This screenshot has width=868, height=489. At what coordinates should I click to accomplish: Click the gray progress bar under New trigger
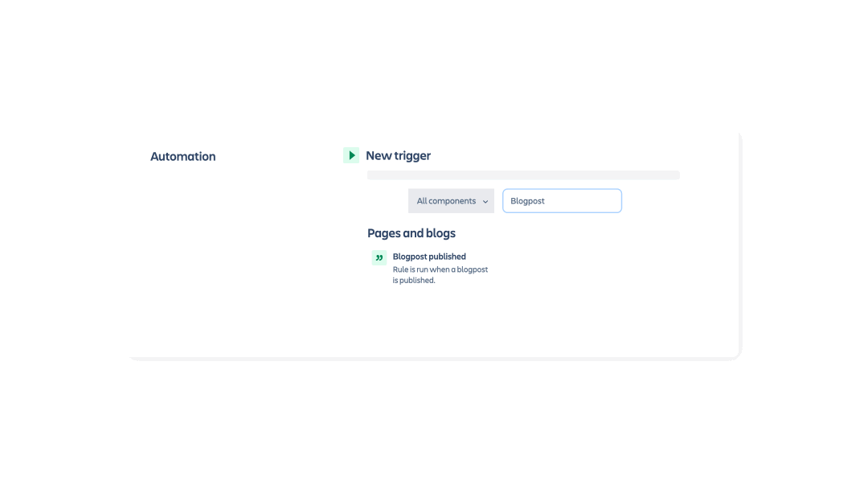[522, 175]
